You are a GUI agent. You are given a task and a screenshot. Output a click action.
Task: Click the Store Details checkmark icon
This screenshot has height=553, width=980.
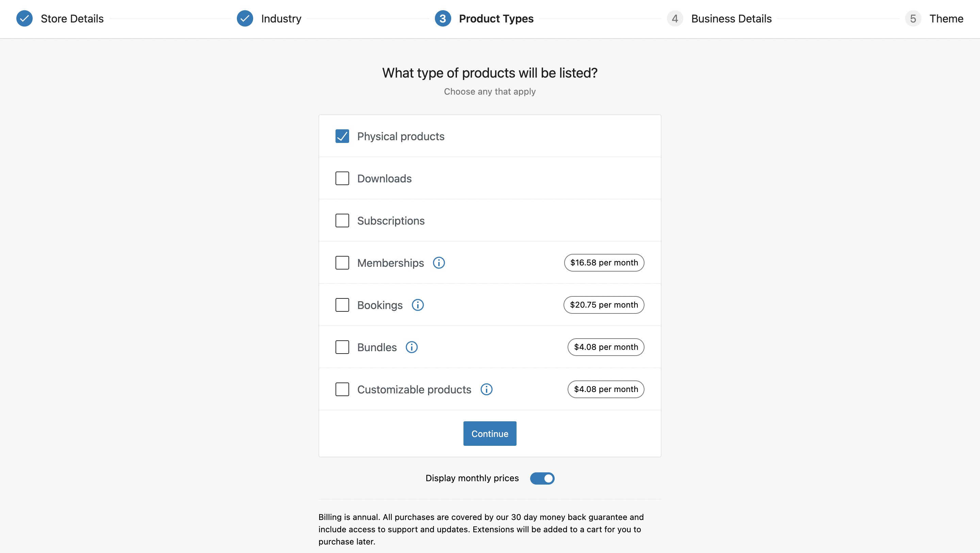24,18
